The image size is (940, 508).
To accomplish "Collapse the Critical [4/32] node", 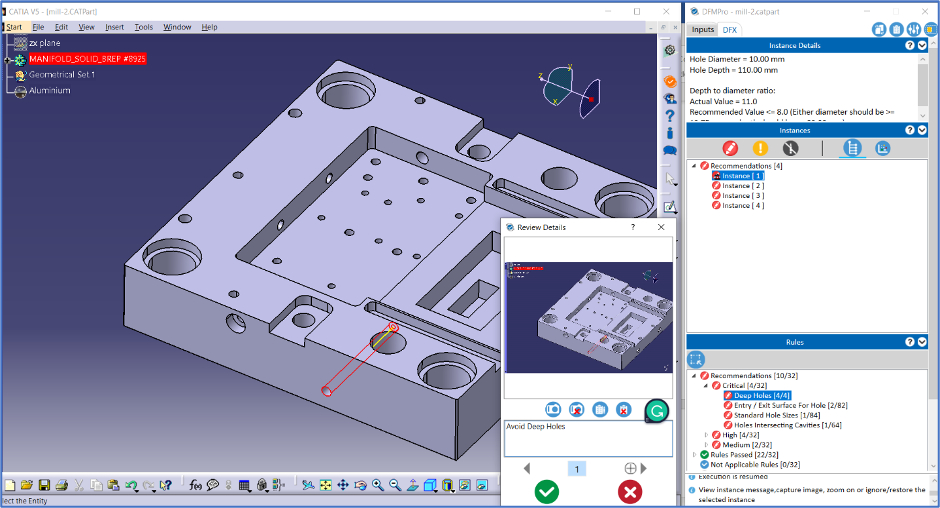I will click(706, 386).
